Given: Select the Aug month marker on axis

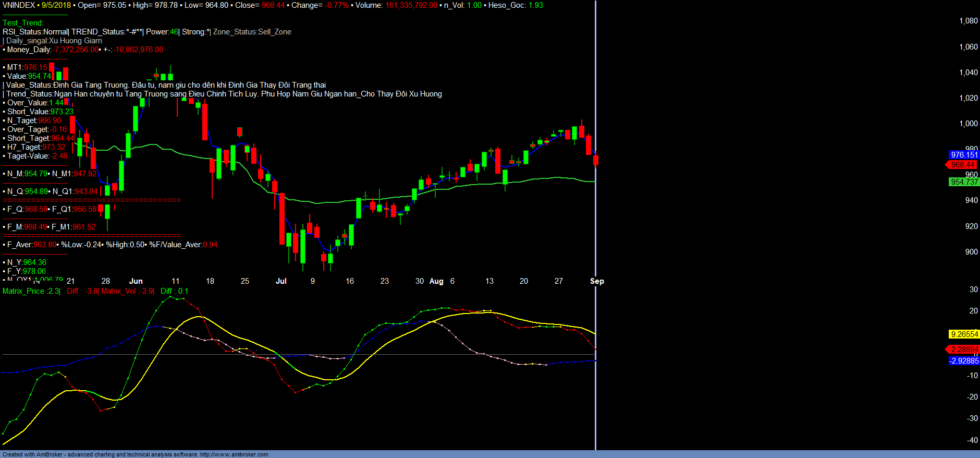Looking at the screenshot, I should [x=436, y=281].
